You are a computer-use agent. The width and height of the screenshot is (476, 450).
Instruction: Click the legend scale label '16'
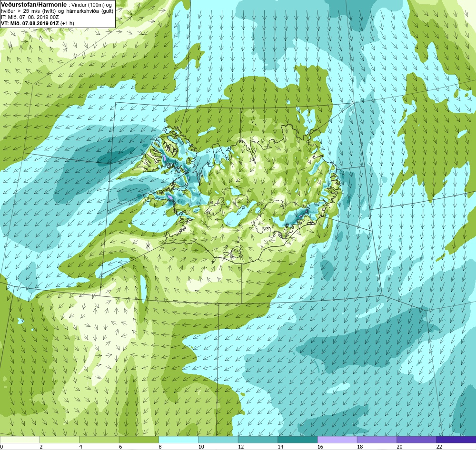[x=320, y=447]
